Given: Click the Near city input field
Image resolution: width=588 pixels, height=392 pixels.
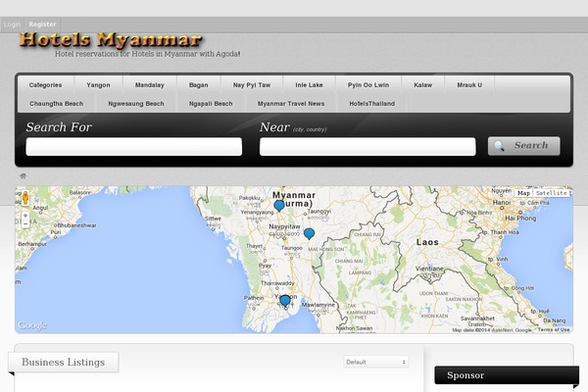Looking at the screenshot, I should [367, 147].
